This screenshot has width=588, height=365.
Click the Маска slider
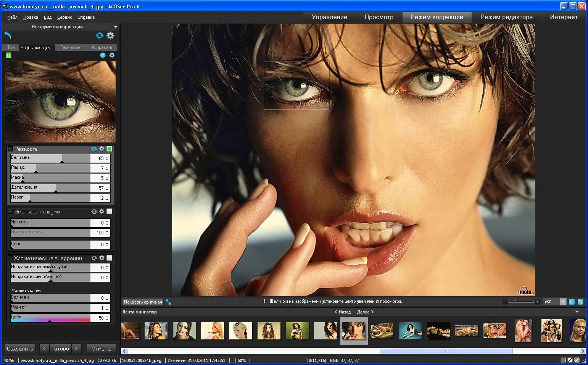[x=50, y=178]
